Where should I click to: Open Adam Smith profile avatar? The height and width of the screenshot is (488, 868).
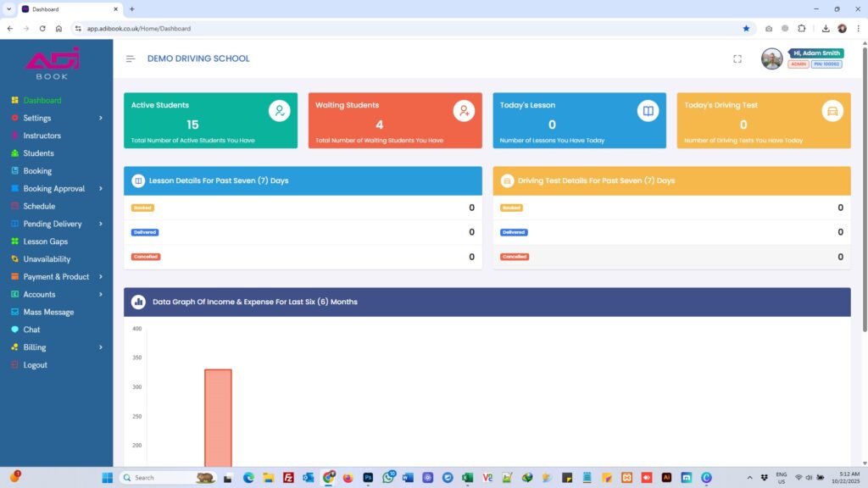(x=771, y=58)
